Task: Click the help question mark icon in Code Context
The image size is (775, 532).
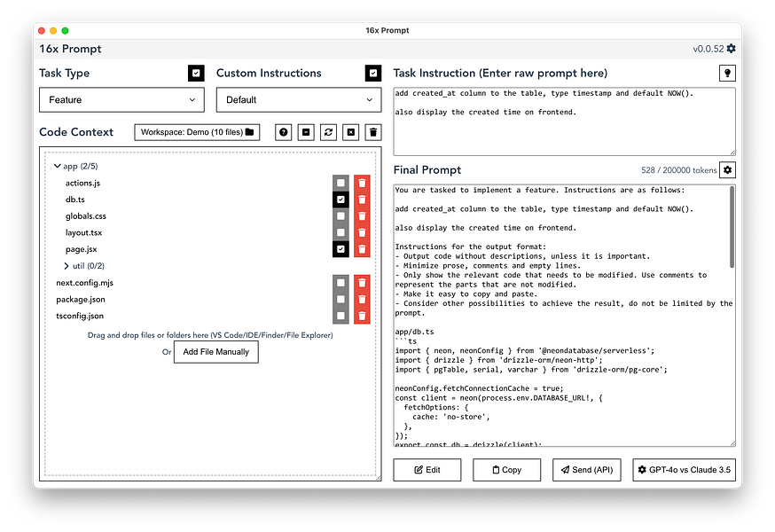Action: [x=283, y=132]
